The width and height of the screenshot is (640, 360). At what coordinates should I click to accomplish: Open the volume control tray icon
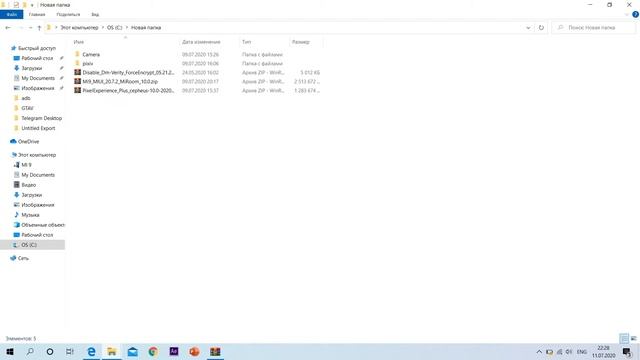[569, 352]
